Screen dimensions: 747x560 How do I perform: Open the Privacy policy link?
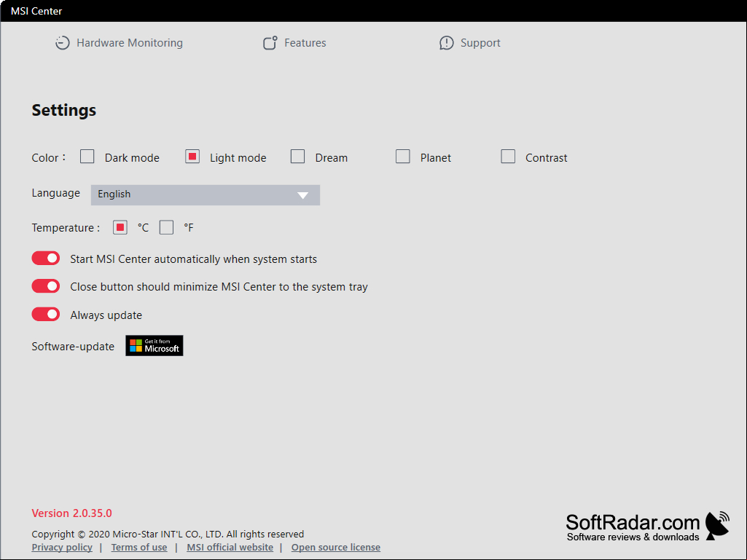(x=62, y=547)
